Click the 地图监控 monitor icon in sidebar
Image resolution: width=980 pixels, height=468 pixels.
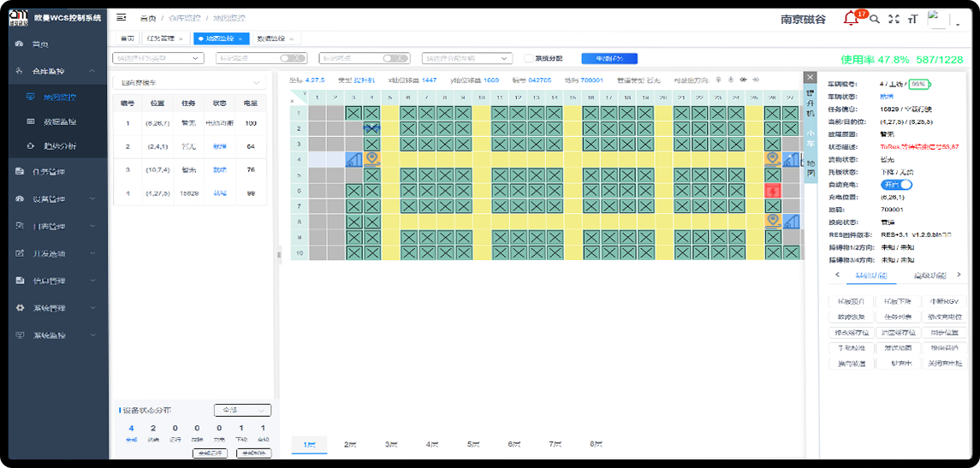tap(31, 98)
